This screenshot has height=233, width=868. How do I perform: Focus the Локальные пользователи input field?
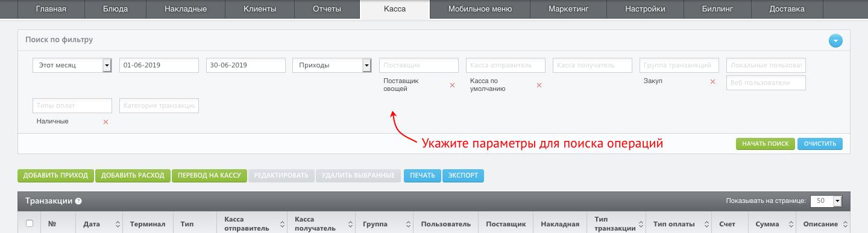click(766, 65)
